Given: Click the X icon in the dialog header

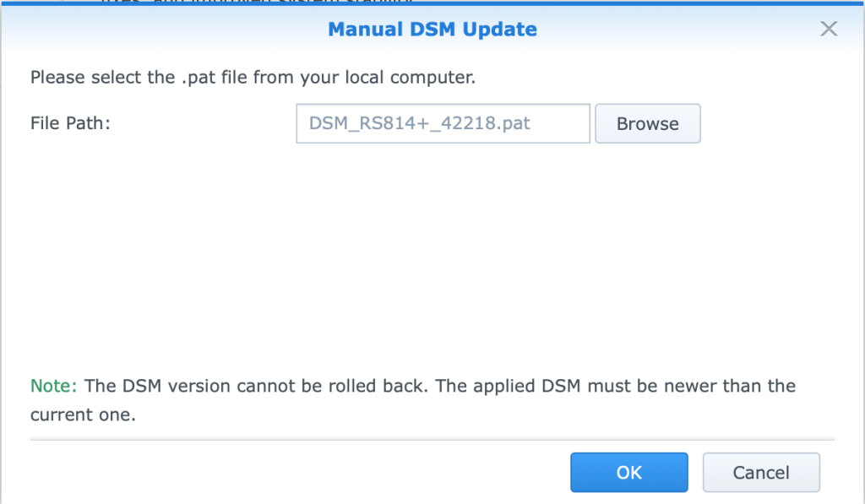Looking at the screenshot, I should (x=829, y=29).
